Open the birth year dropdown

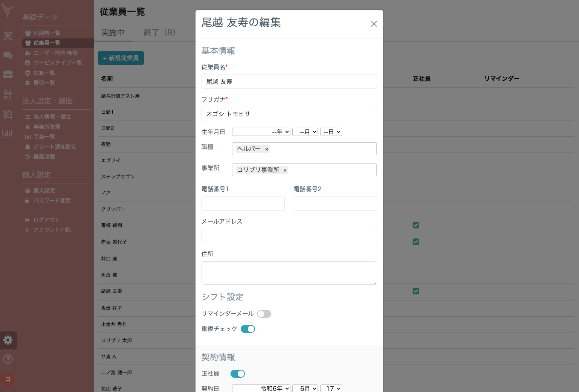tap(261, 132)
